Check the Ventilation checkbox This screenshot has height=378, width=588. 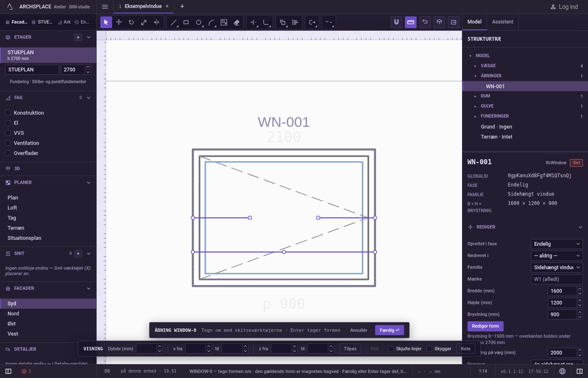click(x=8, y=143)
